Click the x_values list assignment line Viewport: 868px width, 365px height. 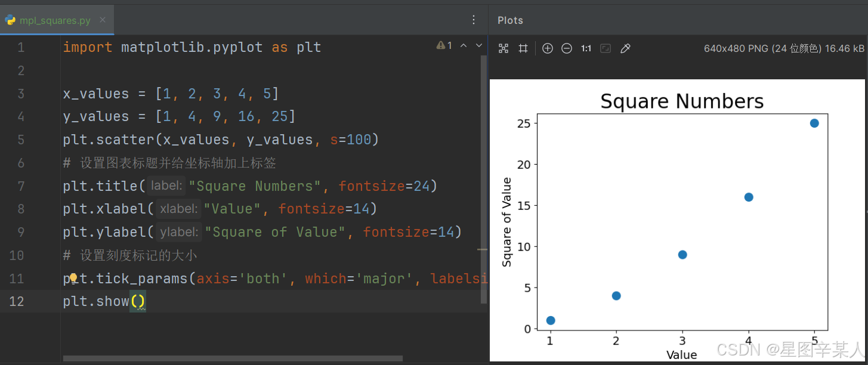point(171,94)
